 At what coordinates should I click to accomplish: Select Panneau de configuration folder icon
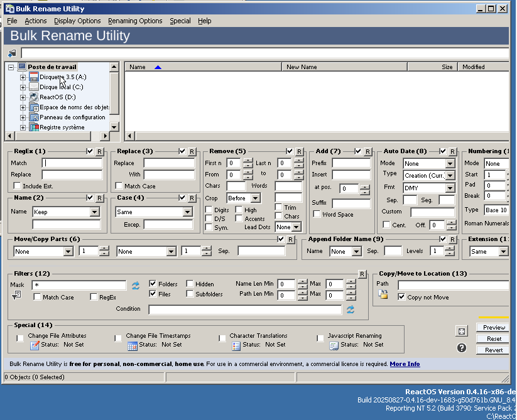(34, 117)
